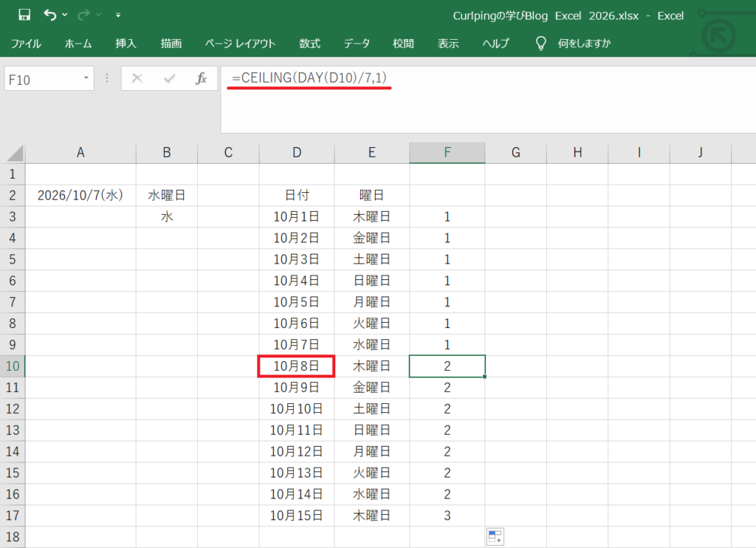The width and height of the screenshot is (756, 548).
Task: Click the Insert Function fx icon
Action: click(x=201, y=78)
